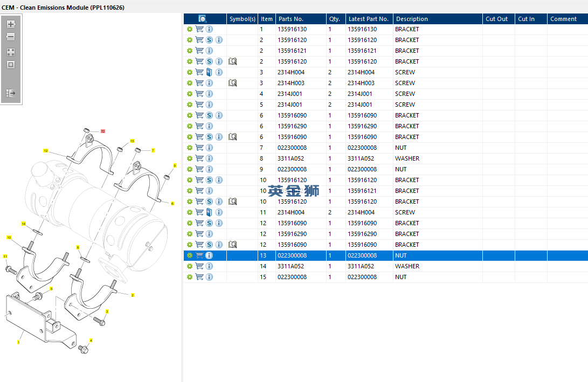Click the Latest Part No. column header
Screen dimensions: 588x382
368,19
